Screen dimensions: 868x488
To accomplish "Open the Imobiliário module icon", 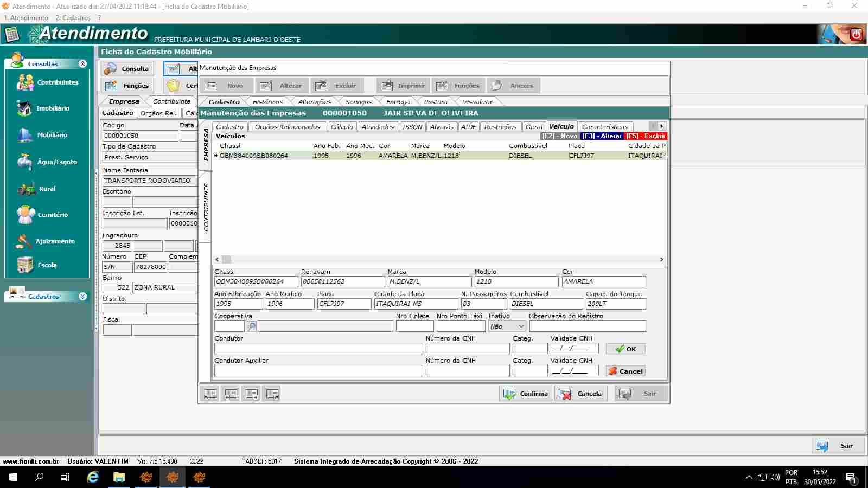I will pos(24,108).
